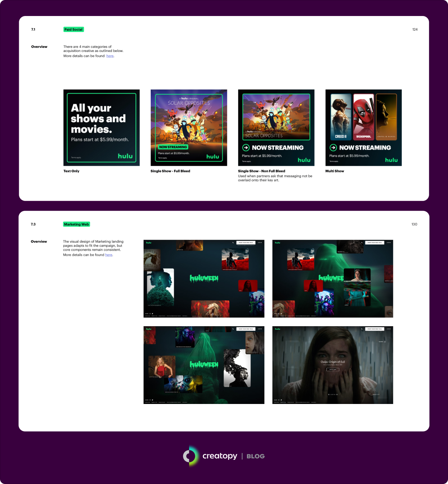Viewport: 448px width, 484px height.
Task: Click the 'Single Show - Non Full Bleed' caption
Action: click(x=261, y=171)
